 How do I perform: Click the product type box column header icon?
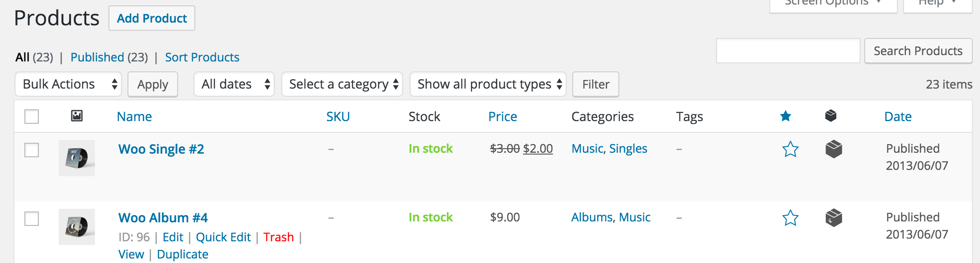click(831, 116)
